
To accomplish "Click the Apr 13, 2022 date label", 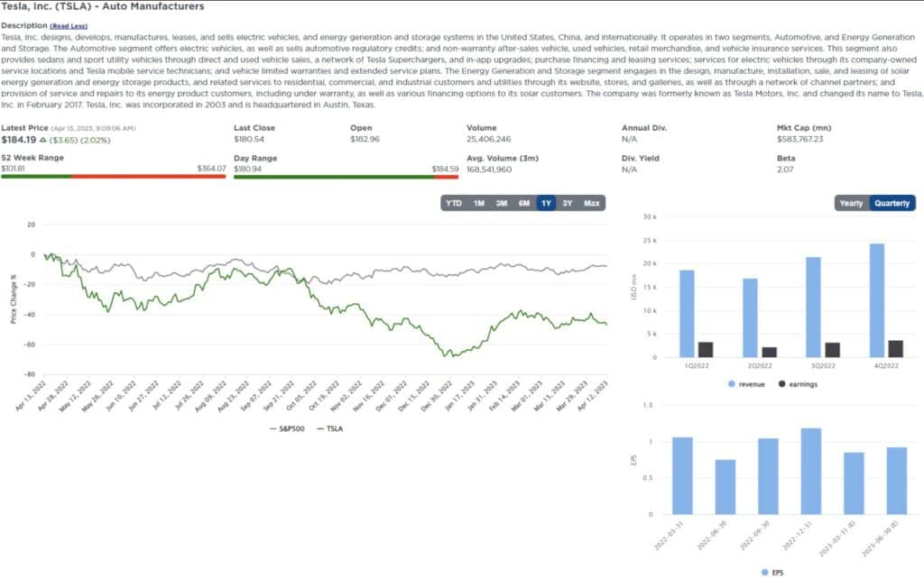I will click(x=31, y=396).
